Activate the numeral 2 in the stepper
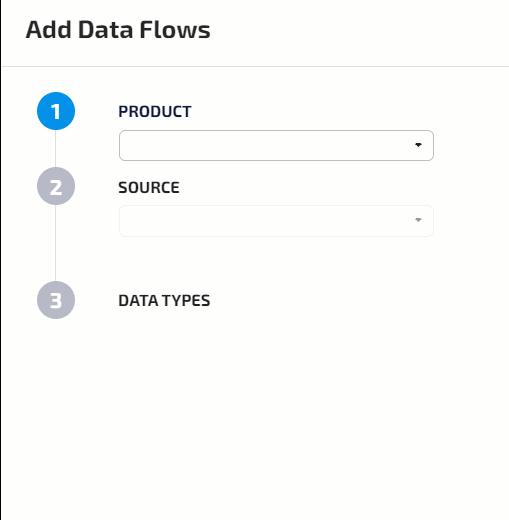The width and height of the screenshot is (509, 520). pos(56,187)
